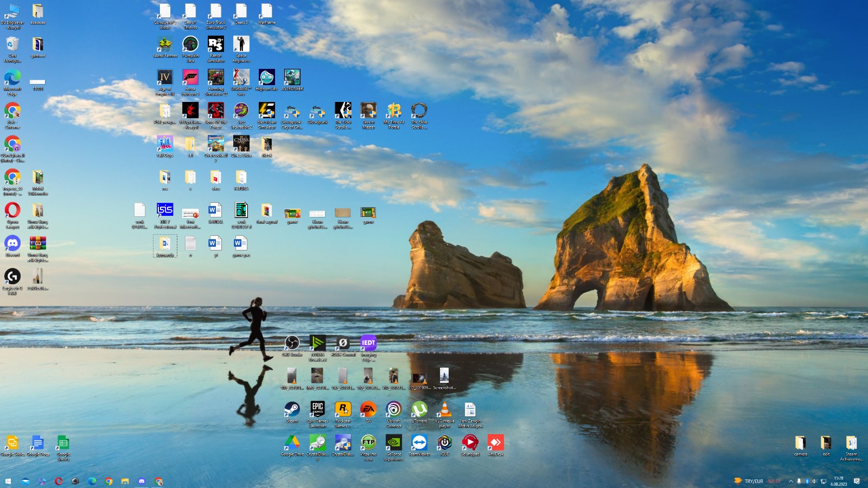Select the FATURA folder
Image resolution: width=868 pixels, height=488 pixels.
(241, 179)
